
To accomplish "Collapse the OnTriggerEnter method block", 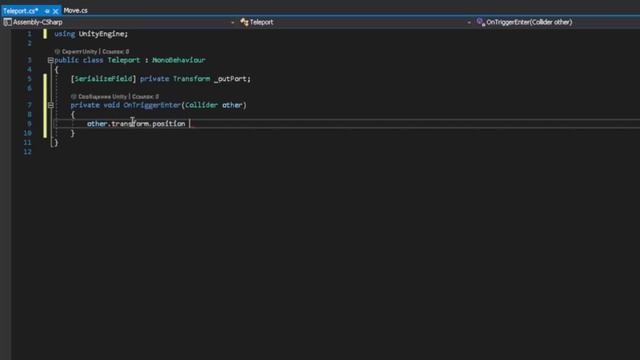I will tap(51, 105).
